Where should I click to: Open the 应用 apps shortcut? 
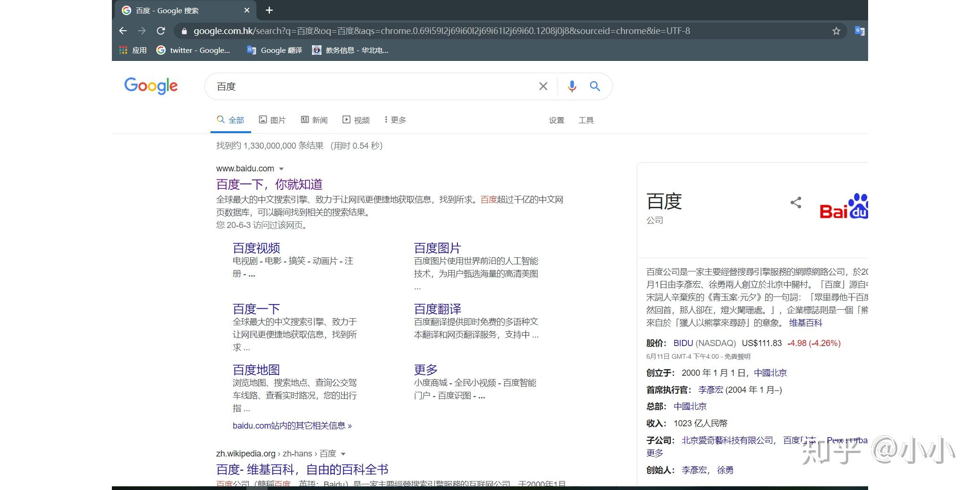(133, 50)
